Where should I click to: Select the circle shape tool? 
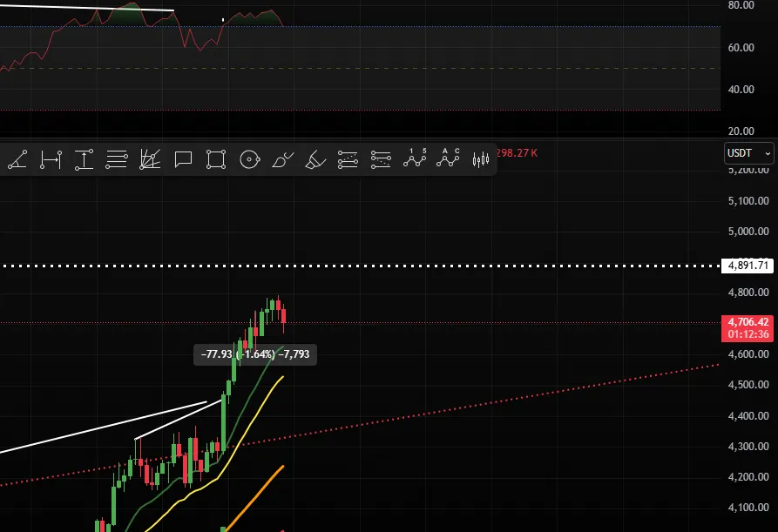[x=249, y=159]
